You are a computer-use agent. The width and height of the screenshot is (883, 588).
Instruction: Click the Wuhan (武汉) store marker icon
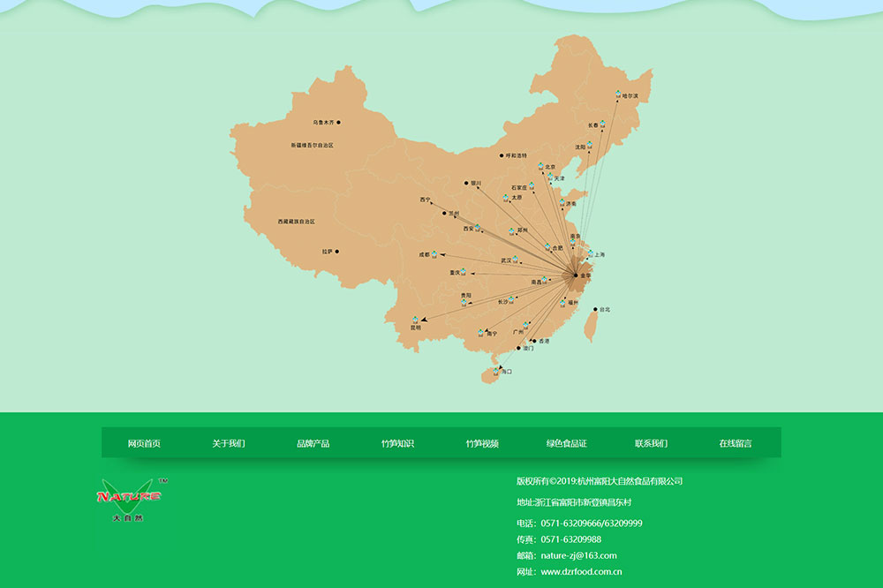516,259
